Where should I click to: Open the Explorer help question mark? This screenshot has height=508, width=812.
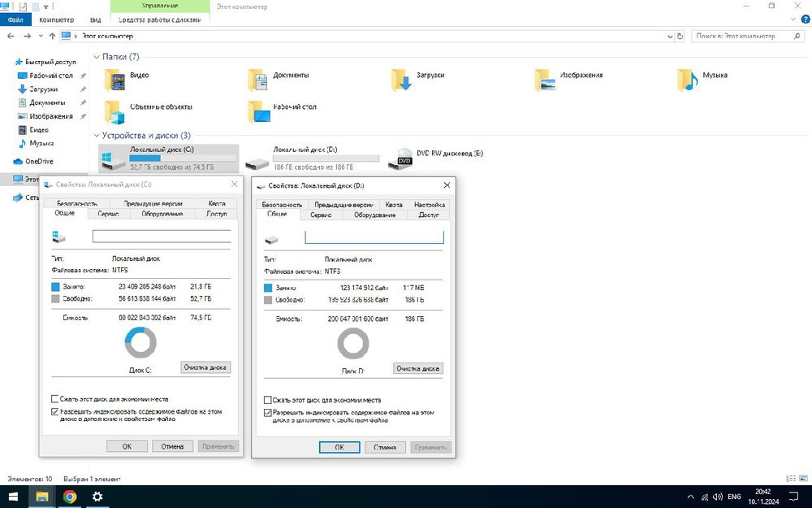tap(806, 20)
